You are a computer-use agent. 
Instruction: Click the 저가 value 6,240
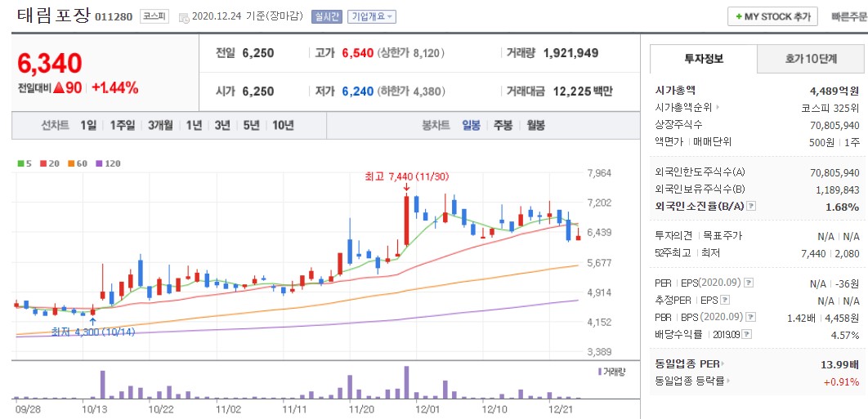click(x=358, y=91)
